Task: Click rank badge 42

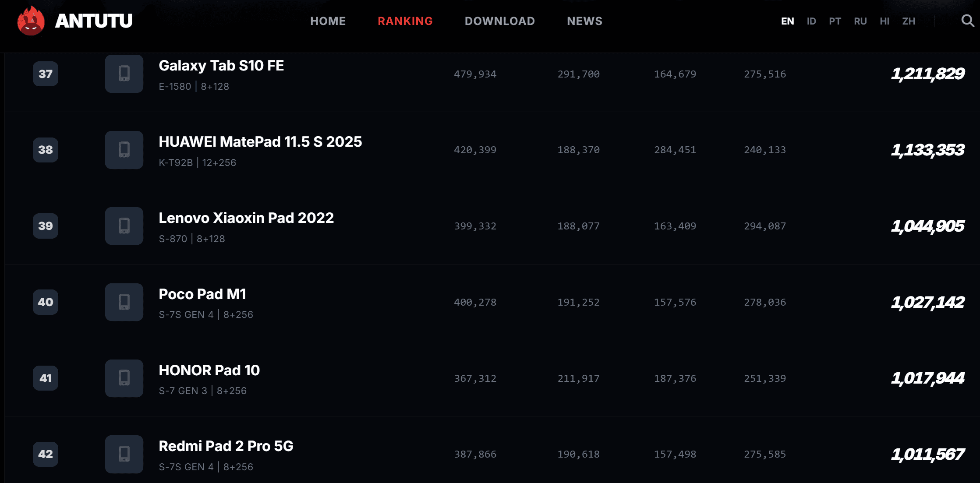Action: 46,454
